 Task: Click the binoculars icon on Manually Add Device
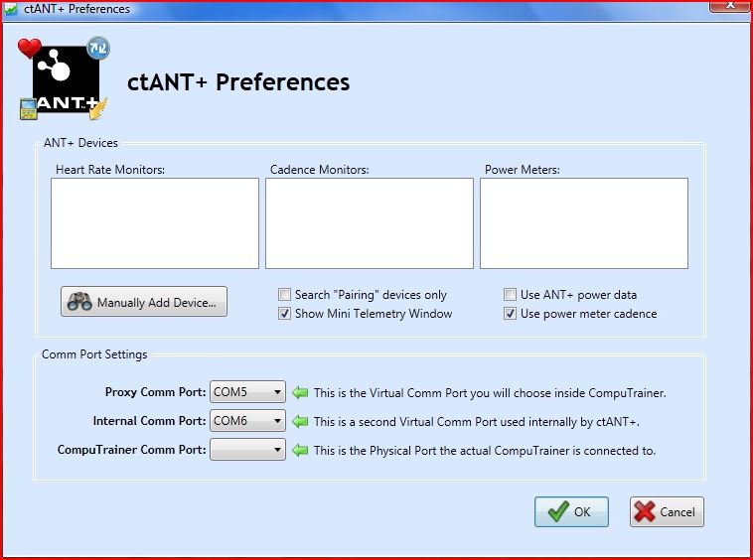[x=79, y=302]
